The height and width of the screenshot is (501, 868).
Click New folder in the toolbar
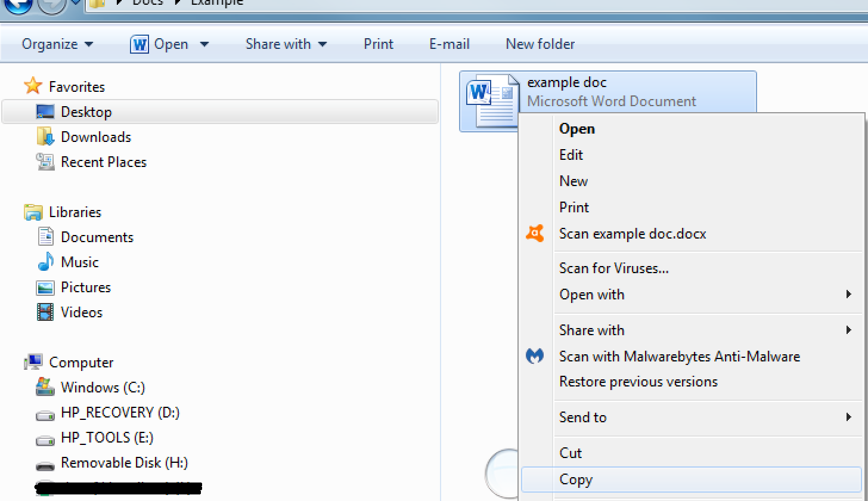click(x=540, y=44)
